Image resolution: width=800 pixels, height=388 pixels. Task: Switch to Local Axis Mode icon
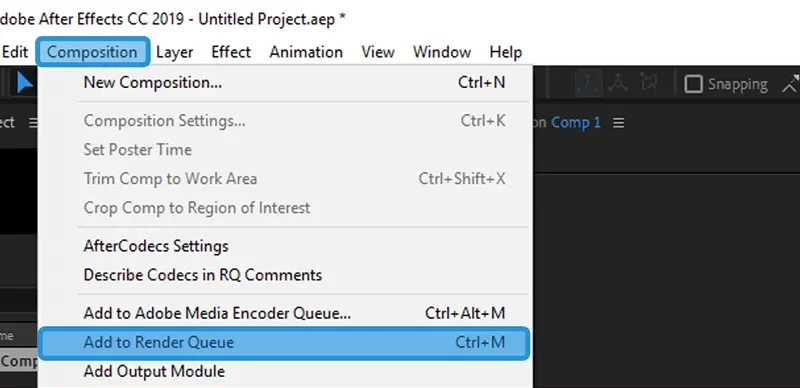click(x=588, y=83)
